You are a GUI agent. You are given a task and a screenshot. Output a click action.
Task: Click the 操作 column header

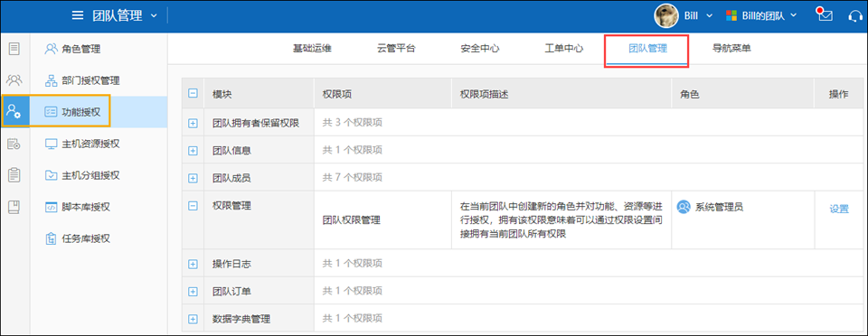839,95
